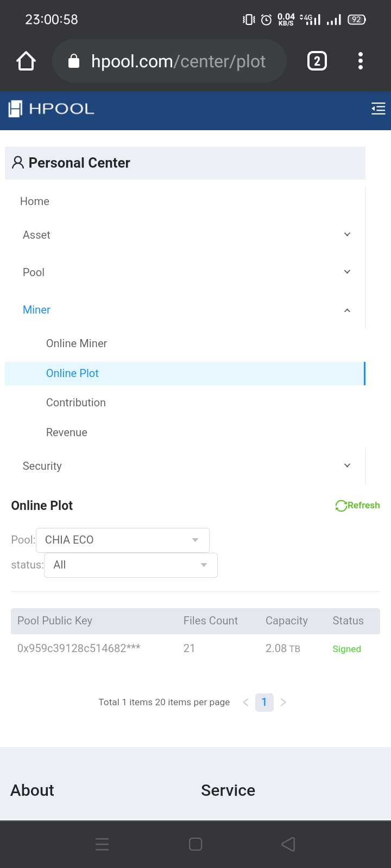391x868 pixels.
Task: Click the Signed status link
Action: (346, 648)
